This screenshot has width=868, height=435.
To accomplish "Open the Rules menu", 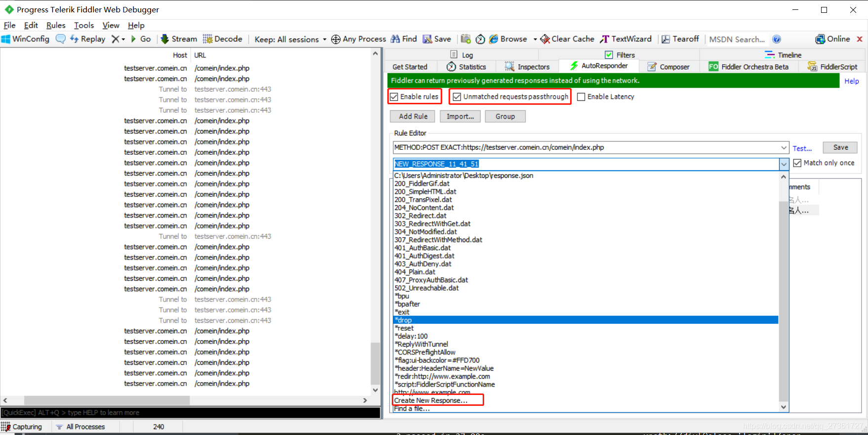I will [56, 25].
